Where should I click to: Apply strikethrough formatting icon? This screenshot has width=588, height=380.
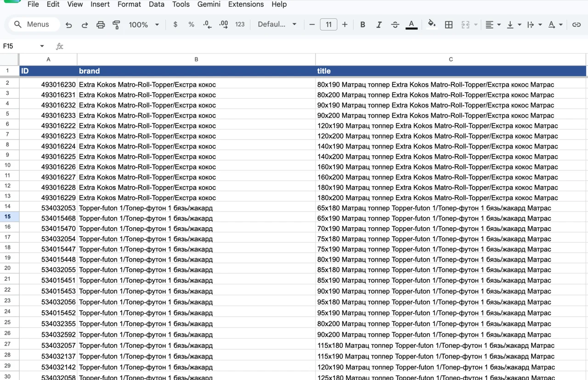point(395,25)
